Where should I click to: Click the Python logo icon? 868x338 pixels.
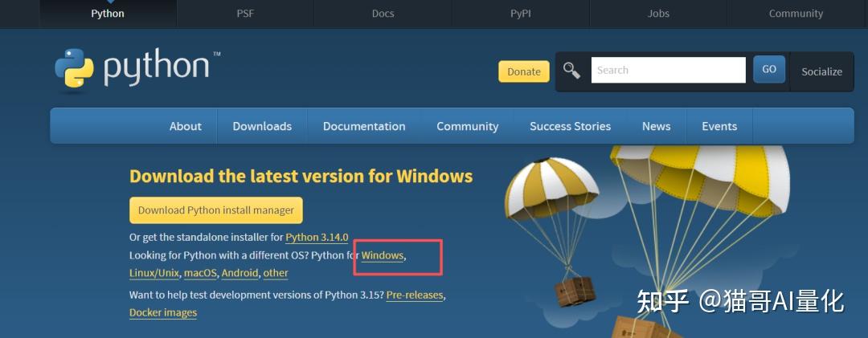point(75,68)
